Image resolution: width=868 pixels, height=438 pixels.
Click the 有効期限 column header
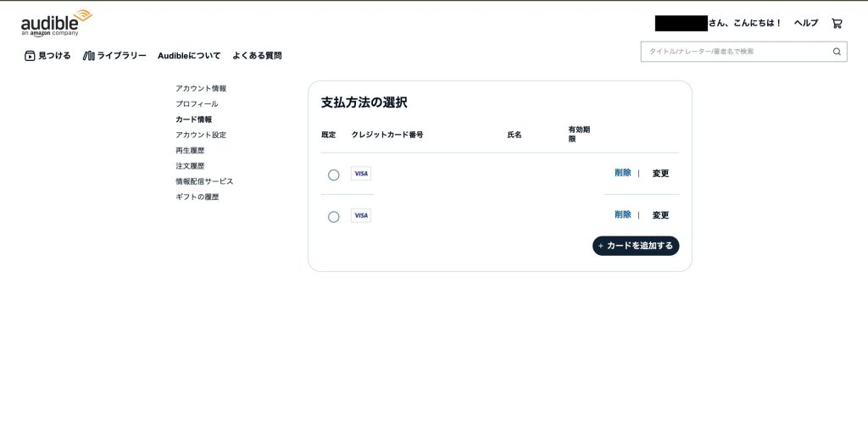point(579,135)
